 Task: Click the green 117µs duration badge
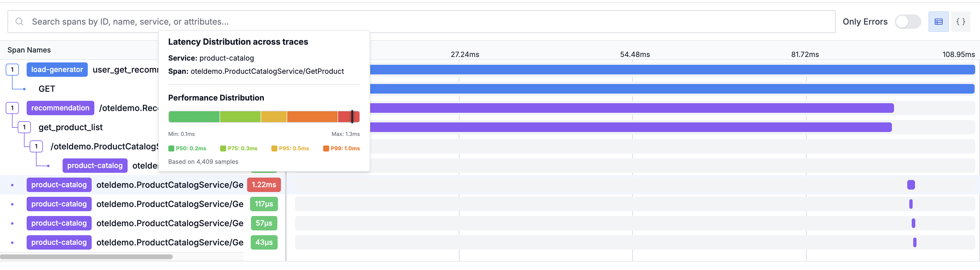pyautogui.click(x=264, y=204)
